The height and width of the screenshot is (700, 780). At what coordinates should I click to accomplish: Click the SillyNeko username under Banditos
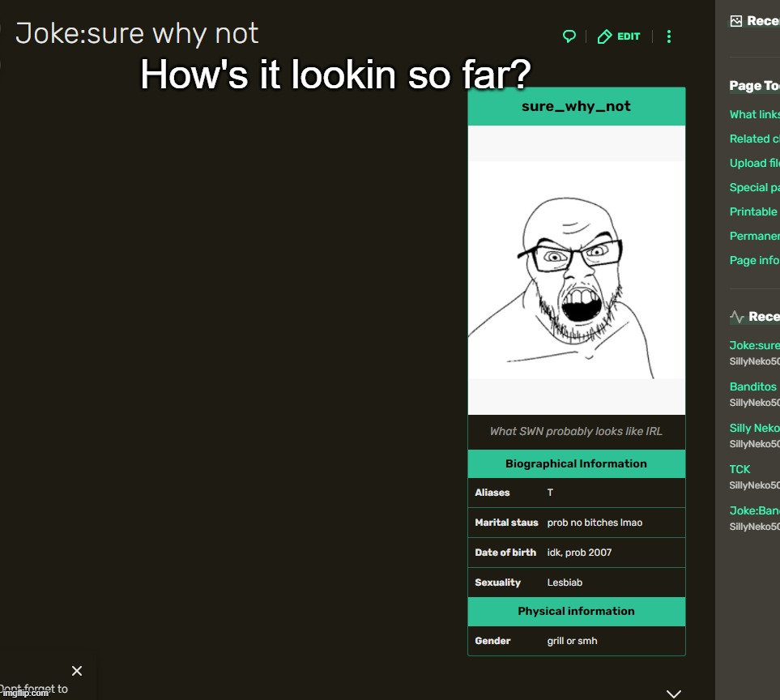click(754, 403)
